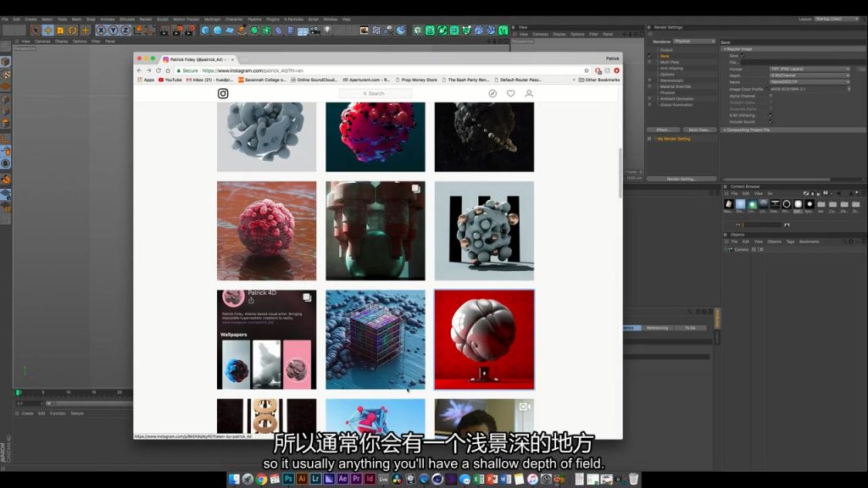The image size is (868, 488).
Task: Toggle the Save checkbox under Regular Image
Action: coord(743,55)
